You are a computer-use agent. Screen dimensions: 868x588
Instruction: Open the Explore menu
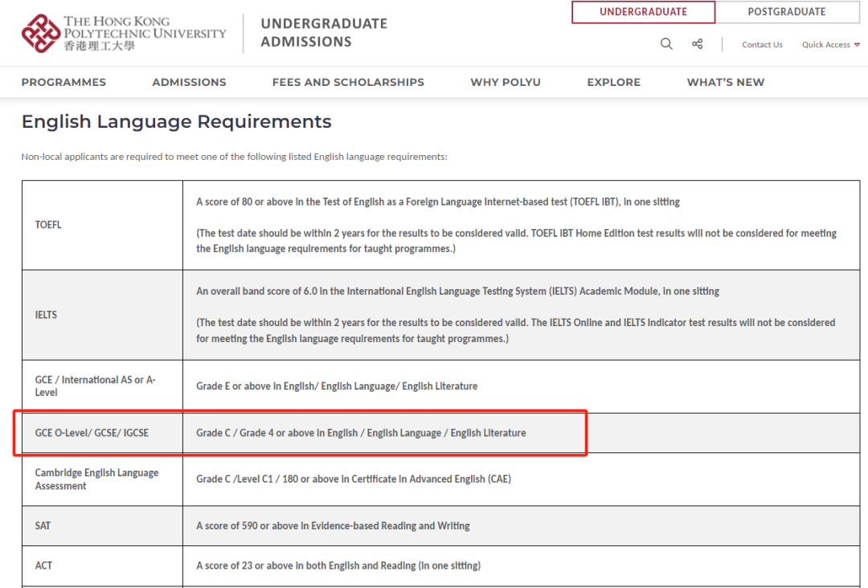[614, 83]
